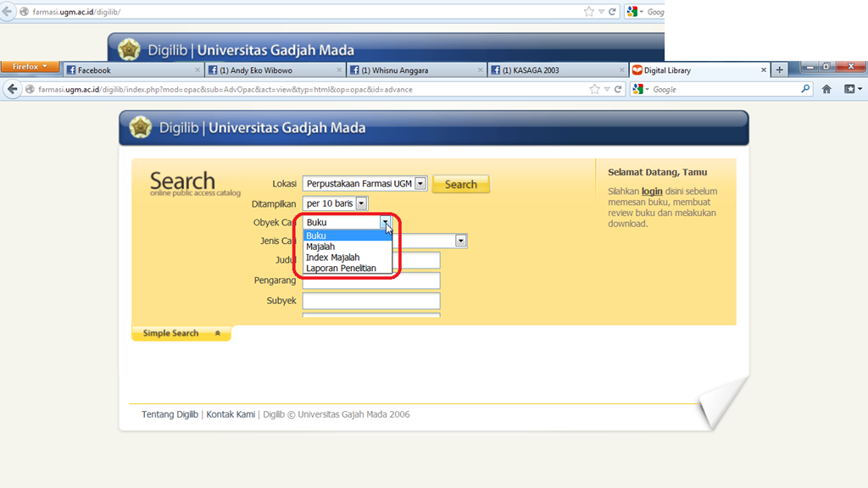Click back arrow in background browser window
This screenshot has height=488, width=868.
[x=7, y=12]
